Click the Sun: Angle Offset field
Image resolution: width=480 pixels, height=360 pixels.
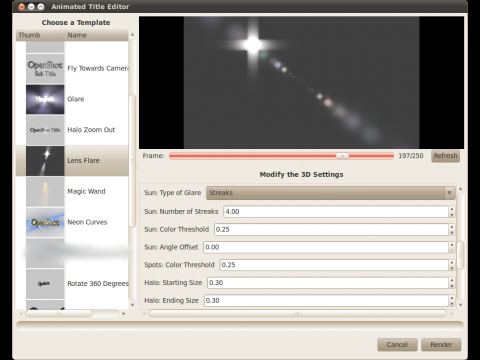point(326,247)
